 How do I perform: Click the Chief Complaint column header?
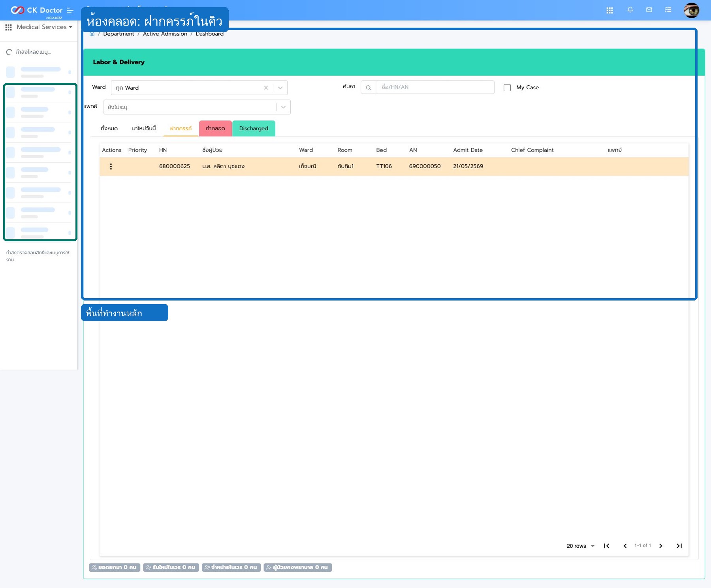point(532,150)
